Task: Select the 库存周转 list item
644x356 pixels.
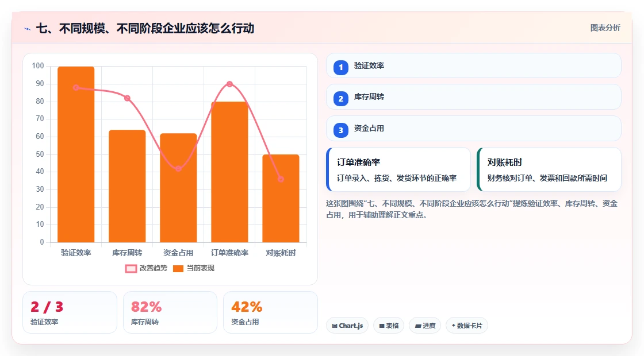Action: pos(474,97)
